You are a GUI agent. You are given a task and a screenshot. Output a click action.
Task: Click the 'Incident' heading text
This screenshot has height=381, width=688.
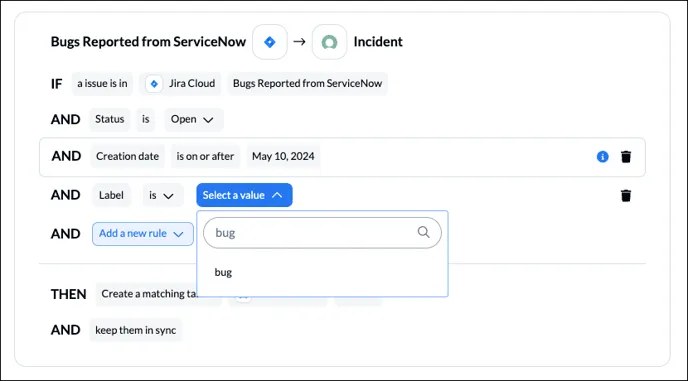click(x=378, y=42)
